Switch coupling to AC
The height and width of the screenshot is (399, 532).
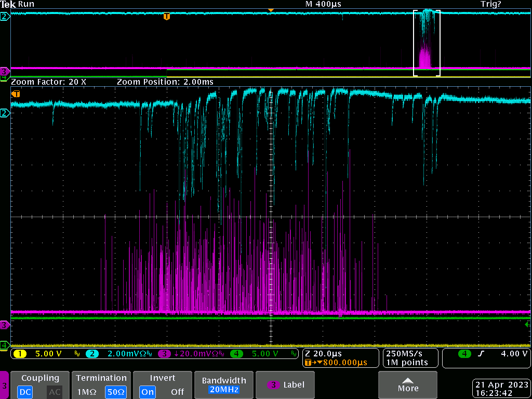coord(55,392)
